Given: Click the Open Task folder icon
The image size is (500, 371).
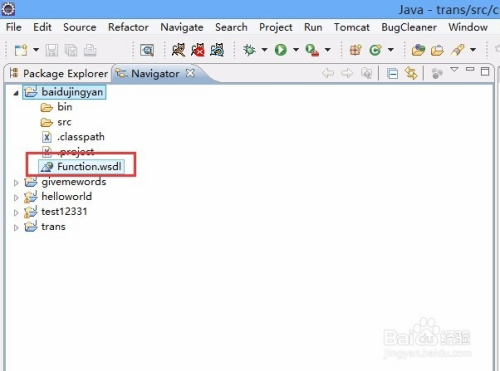Looking at the screenshot, I should (437, 50).
